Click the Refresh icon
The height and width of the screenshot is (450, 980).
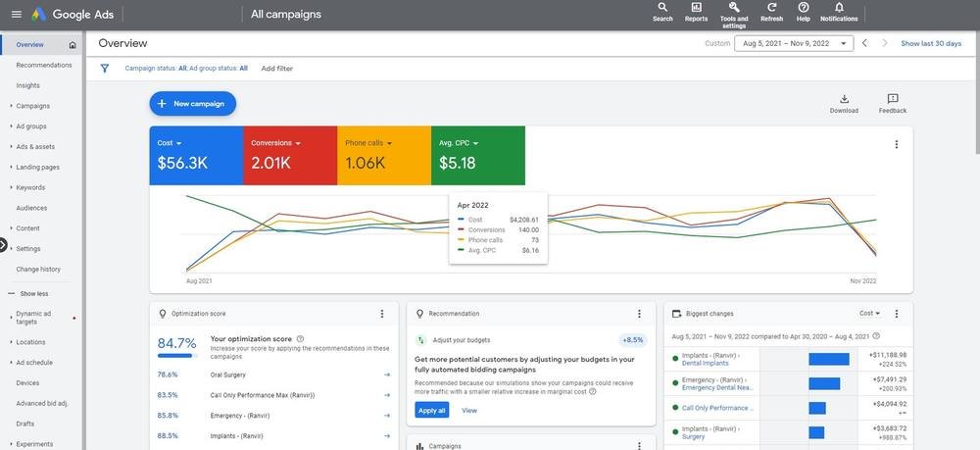pos(772,11)
